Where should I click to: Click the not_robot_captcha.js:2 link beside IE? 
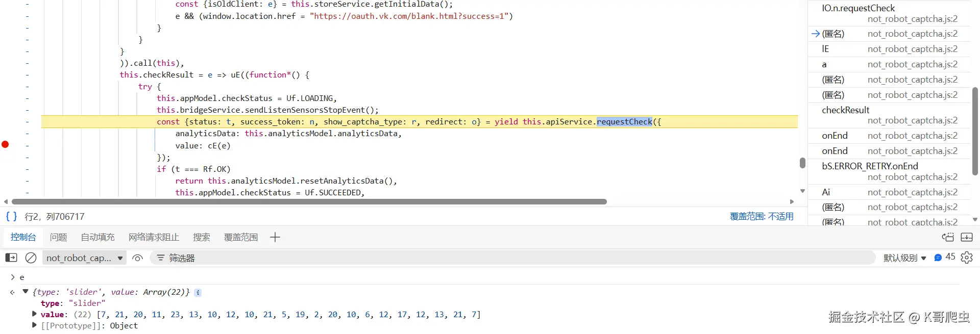click(913, 49)
